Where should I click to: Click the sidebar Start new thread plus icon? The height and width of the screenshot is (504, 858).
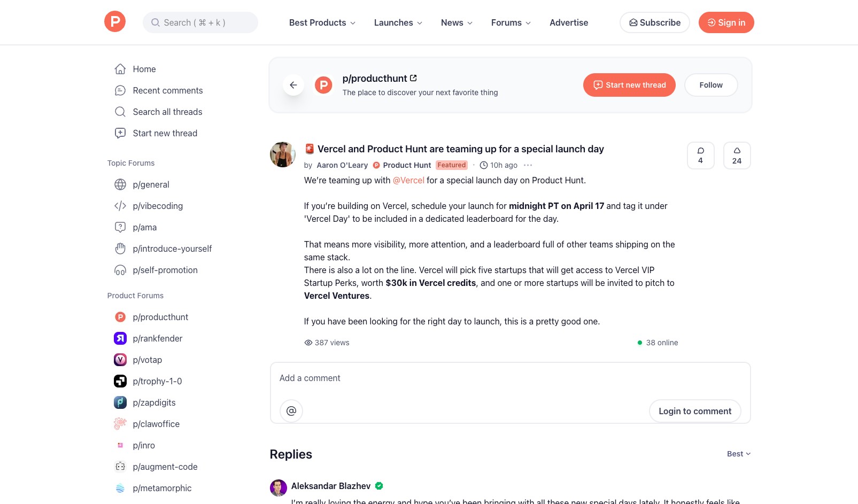point(120,133)
